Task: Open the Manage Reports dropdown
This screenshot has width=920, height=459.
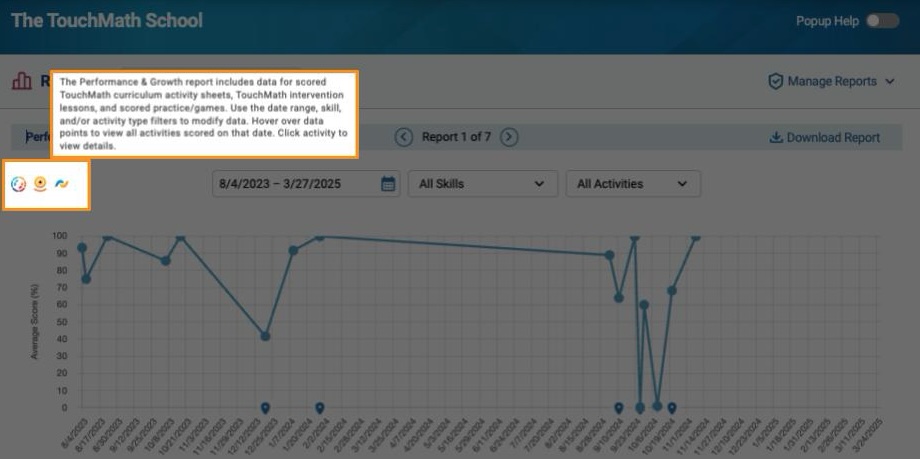Action: 831,82
